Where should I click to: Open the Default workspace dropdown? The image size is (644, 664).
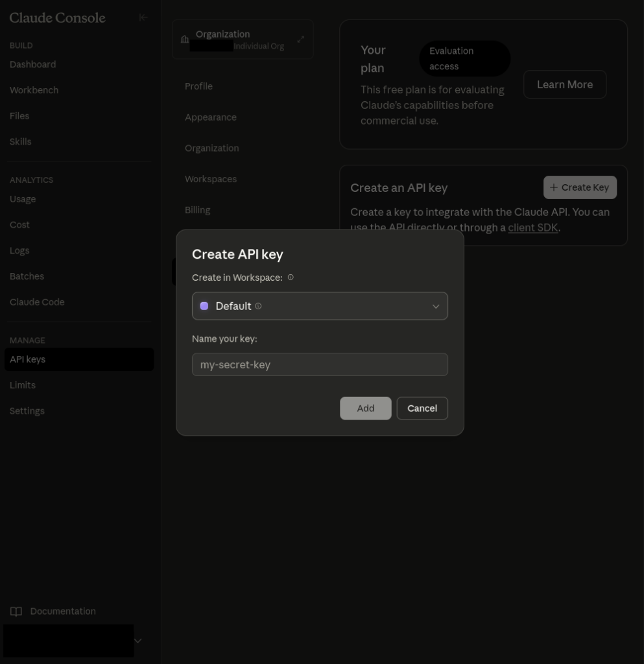(x=435, y=306)
